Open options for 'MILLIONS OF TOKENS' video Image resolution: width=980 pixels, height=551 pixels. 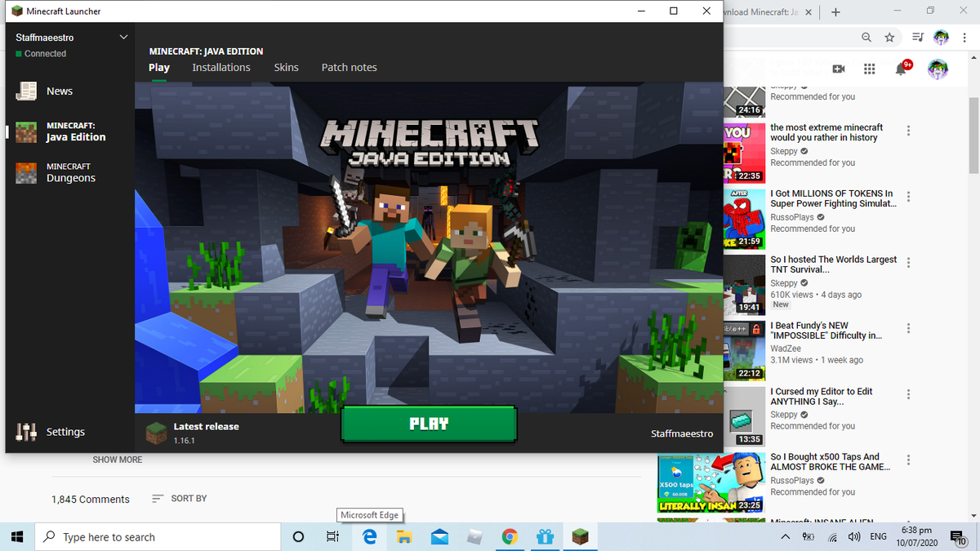point(908,197)
